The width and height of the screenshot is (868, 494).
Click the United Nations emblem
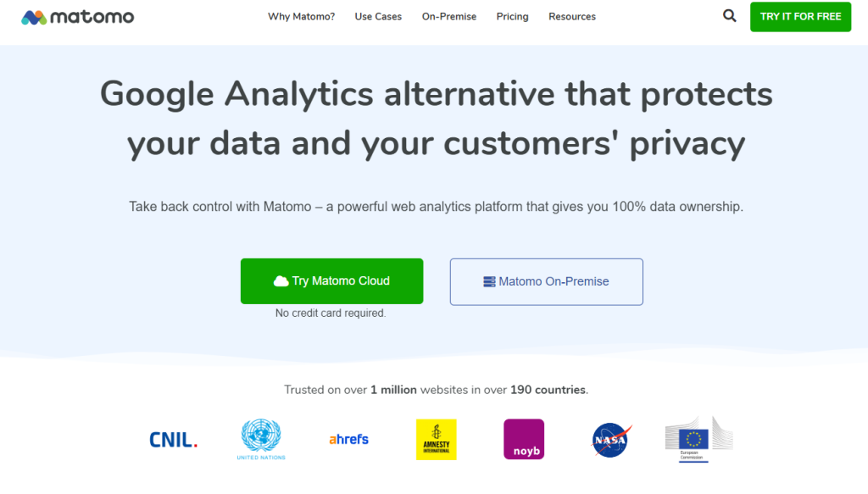261,439
